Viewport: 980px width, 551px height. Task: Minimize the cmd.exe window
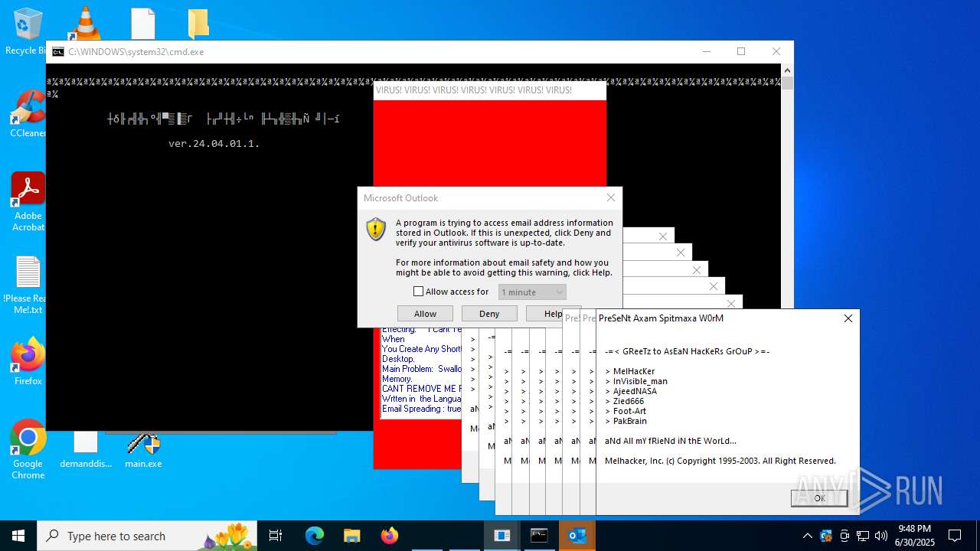pos(705,52)
